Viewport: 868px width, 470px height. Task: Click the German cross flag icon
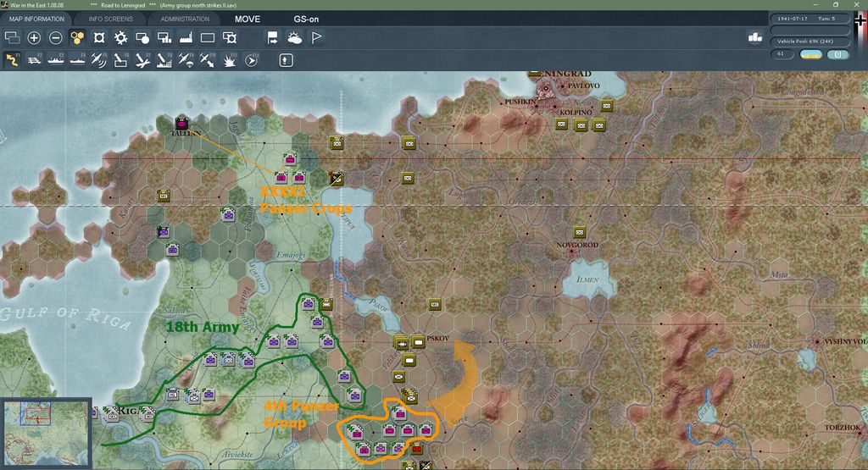(860, 20)
